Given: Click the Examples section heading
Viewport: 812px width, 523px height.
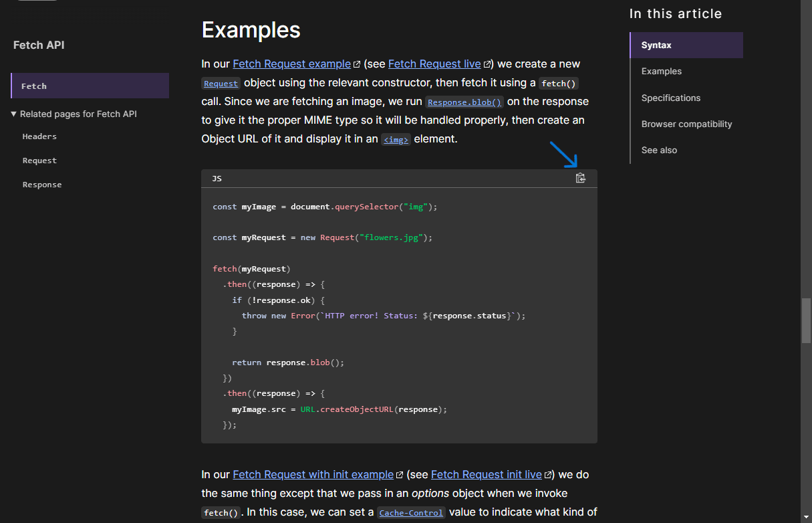Looking at the screenshot, I should (x=251, y=30).
